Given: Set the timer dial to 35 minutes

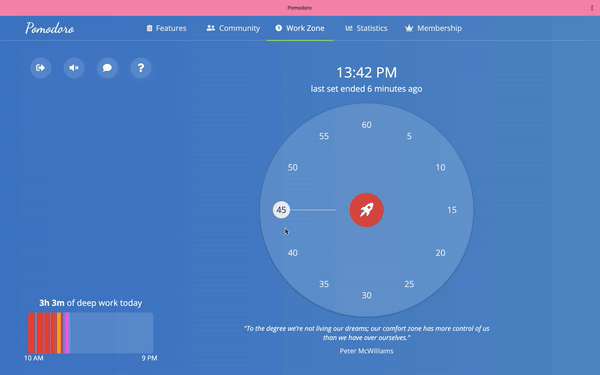Looking at the screenshot, I should tap(324, 284).
